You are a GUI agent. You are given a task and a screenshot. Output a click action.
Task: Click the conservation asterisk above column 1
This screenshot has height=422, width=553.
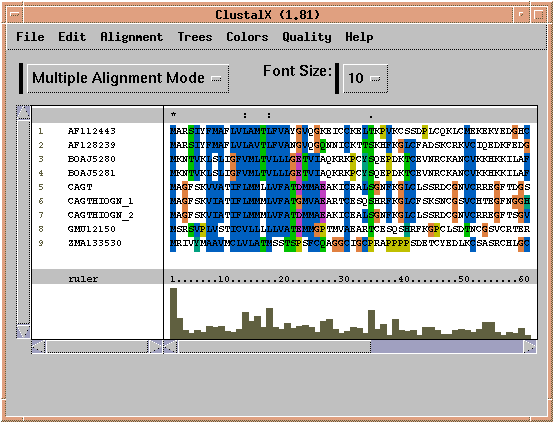point(173,115)
